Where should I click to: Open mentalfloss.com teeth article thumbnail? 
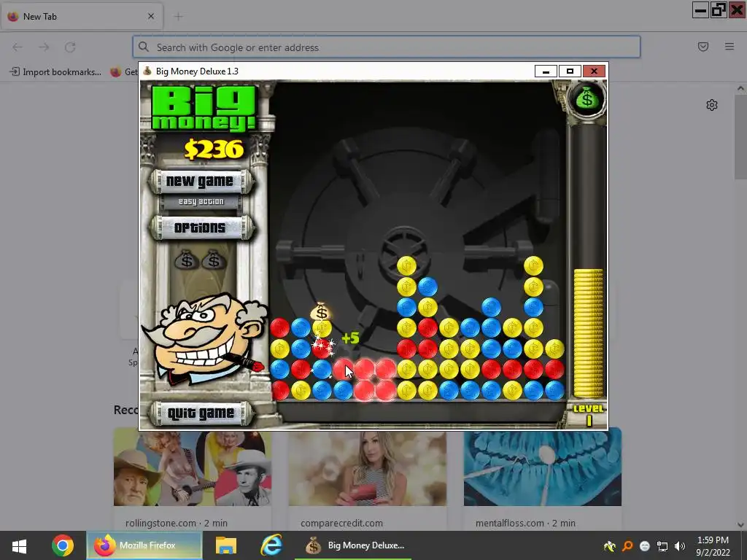[x=543, y=467]
